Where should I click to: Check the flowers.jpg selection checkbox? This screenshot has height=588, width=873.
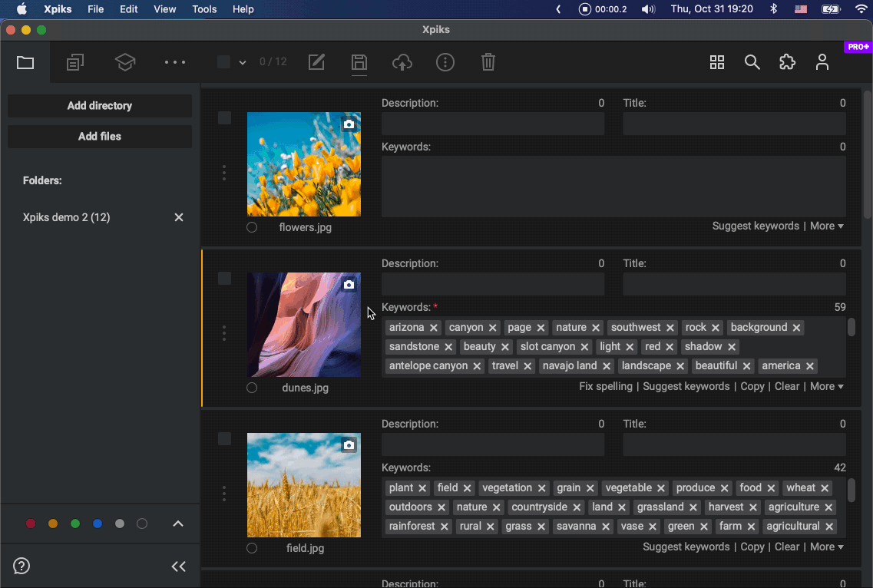tap(224, 118)
